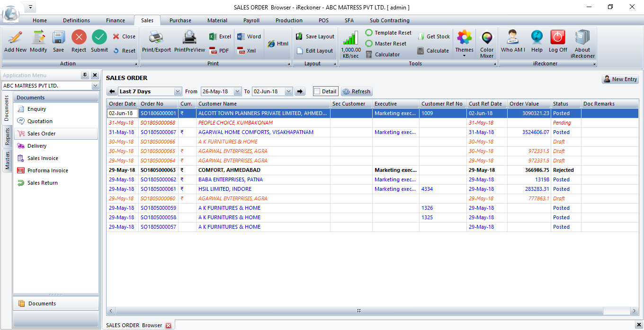The height and width of the screenshot is (330, 644).
Task: Expand the Last 7 Days dropdown
Action: (x=178, y=91)
